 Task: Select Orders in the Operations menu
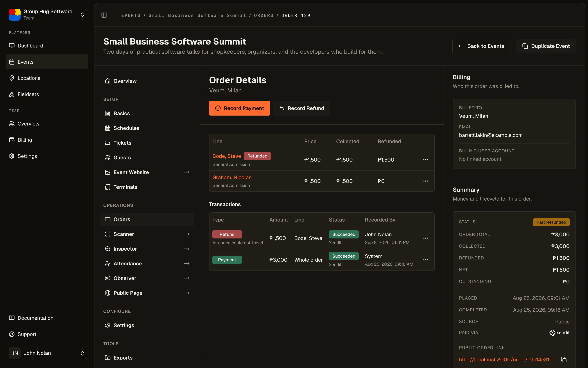[147, 219]
